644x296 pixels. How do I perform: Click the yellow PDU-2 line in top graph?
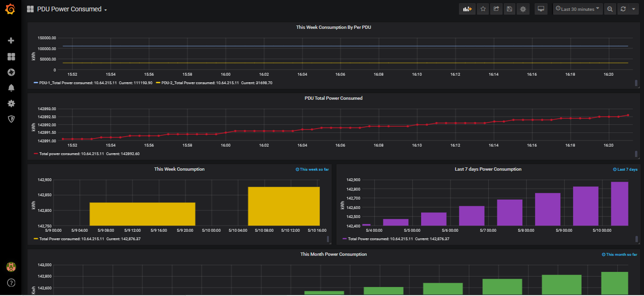point(345,63)
